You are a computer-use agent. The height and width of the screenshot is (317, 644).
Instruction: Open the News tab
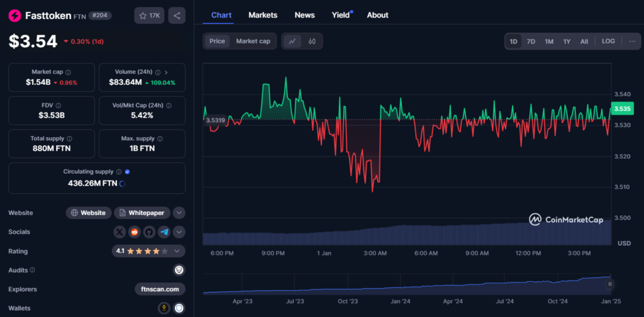304,14
